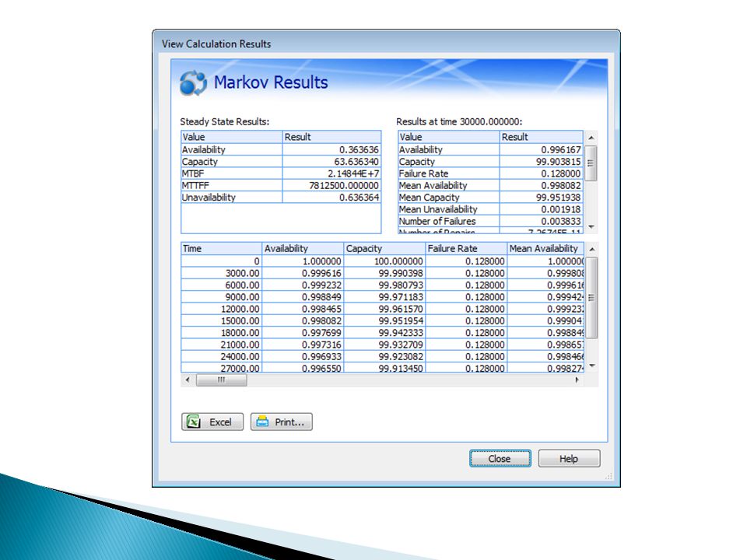Viewport: 747px width, 560px height.
Task: Click the Failure Rate column header
Action: point(466,249)
